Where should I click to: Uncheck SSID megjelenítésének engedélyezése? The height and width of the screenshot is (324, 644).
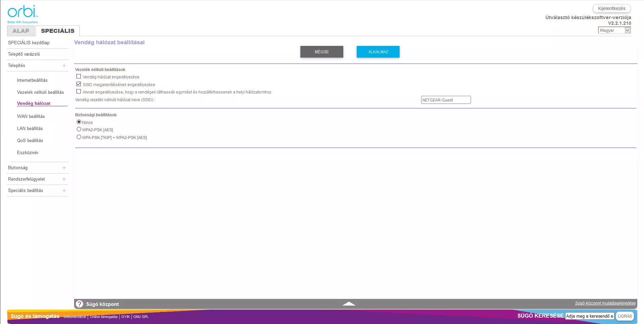click(79, 84)
